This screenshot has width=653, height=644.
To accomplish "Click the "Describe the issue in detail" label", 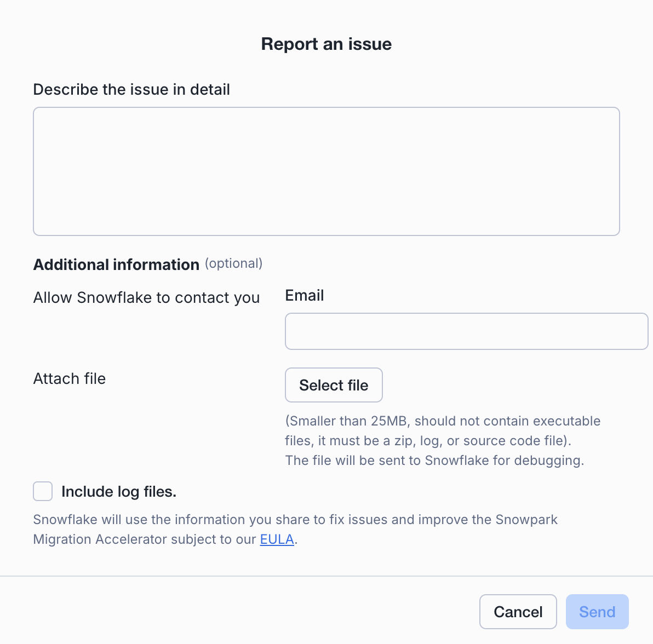I will pos(131,89).
